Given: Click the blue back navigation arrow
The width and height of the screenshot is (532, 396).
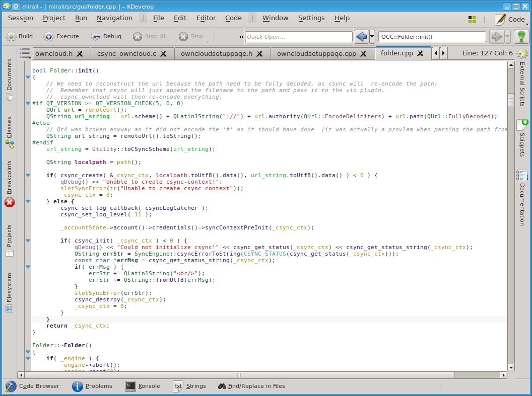Looking at the screenshot, I should point(361,37).
